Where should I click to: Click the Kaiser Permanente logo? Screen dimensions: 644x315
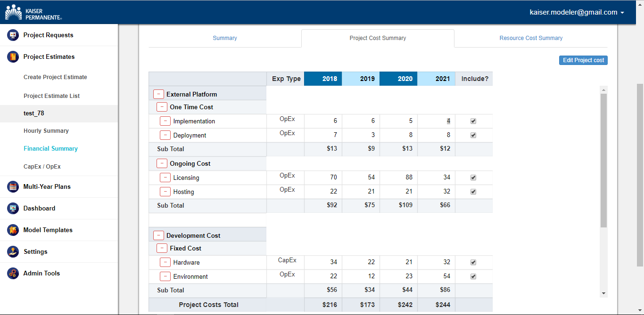[33, 12]
